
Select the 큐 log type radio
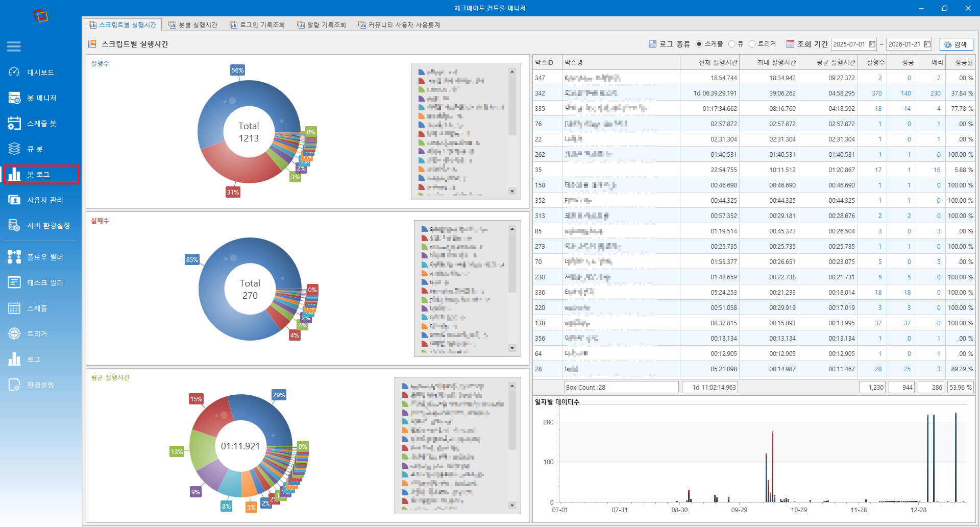click(732, 44)
